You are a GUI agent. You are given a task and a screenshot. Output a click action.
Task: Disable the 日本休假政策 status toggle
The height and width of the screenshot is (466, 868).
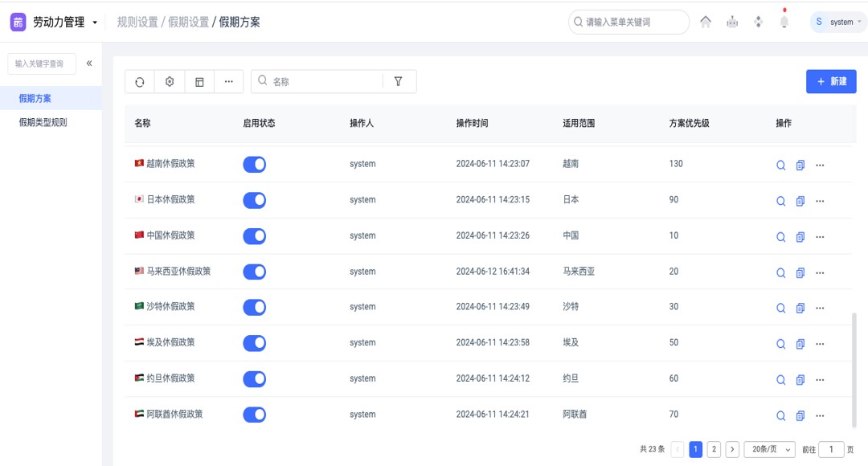click(255, 200)
